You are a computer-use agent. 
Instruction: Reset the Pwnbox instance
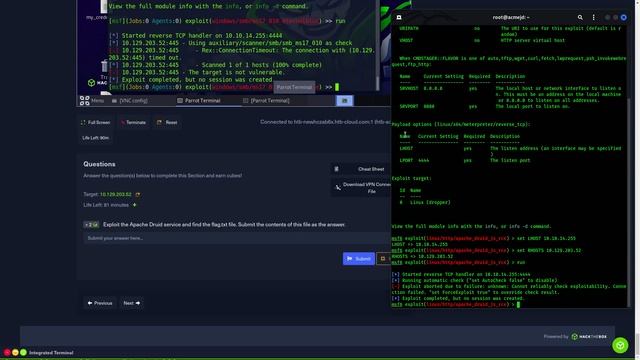pyautogui.click(x=167, y=122)
